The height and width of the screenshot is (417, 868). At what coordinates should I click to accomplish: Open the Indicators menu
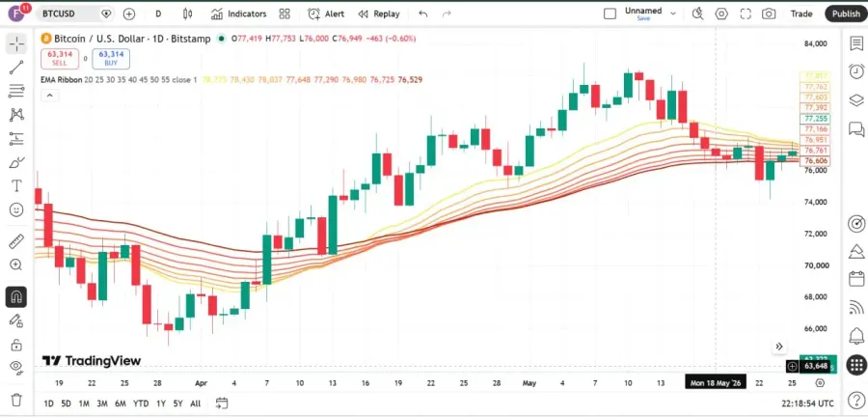tap(238, 14)
